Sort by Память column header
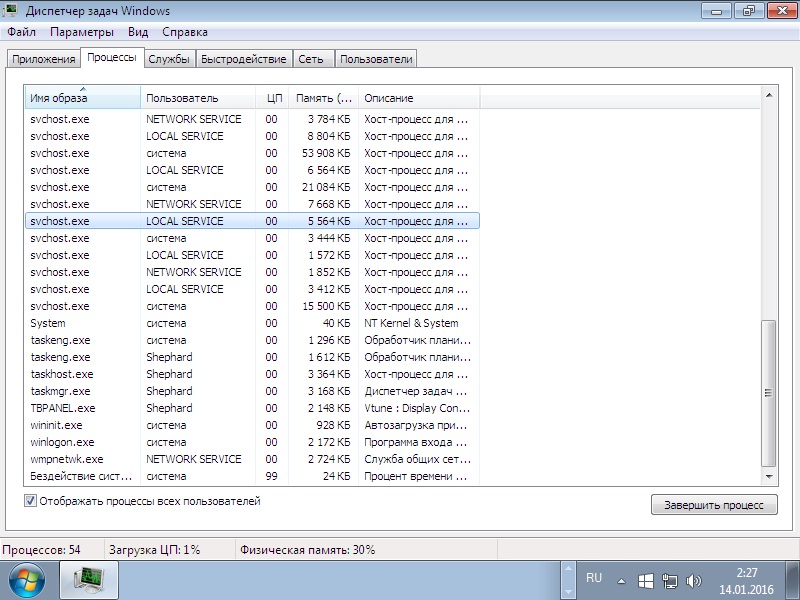This screenshot has height=600, width=800. click(323, 98)
